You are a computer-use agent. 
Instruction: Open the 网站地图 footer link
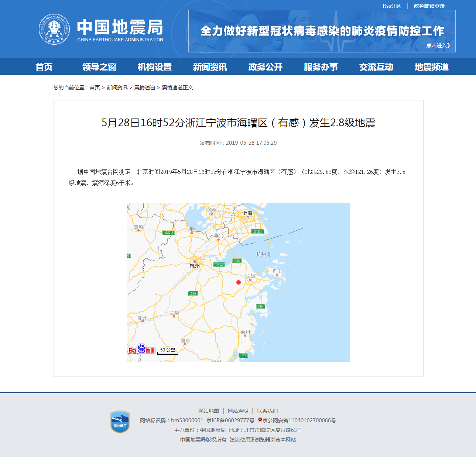pyautogui.click(x=208, y=410)
